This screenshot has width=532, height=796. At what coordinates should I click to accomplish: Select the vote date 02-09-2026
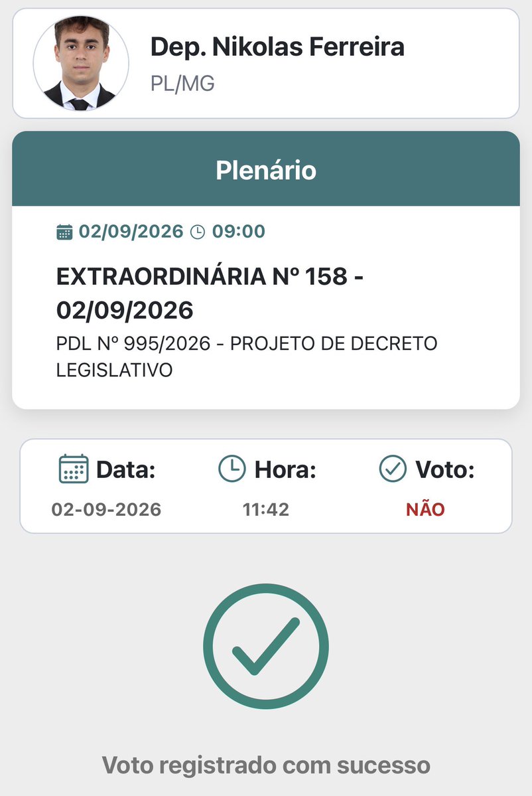[107, 509]
